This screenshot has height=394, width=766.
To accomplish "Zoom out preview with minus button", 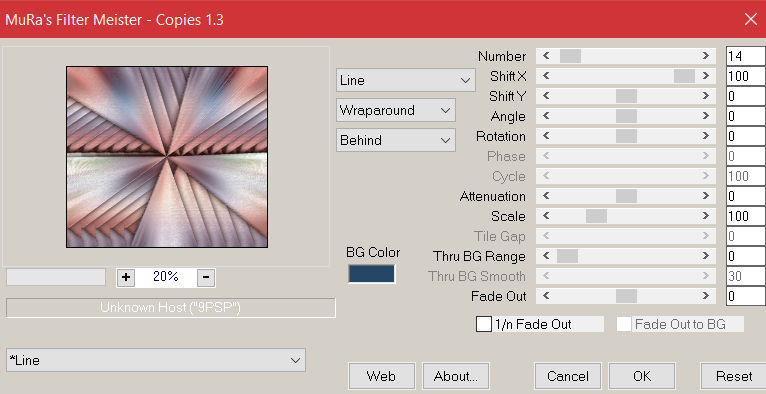I will coord(206,277).
